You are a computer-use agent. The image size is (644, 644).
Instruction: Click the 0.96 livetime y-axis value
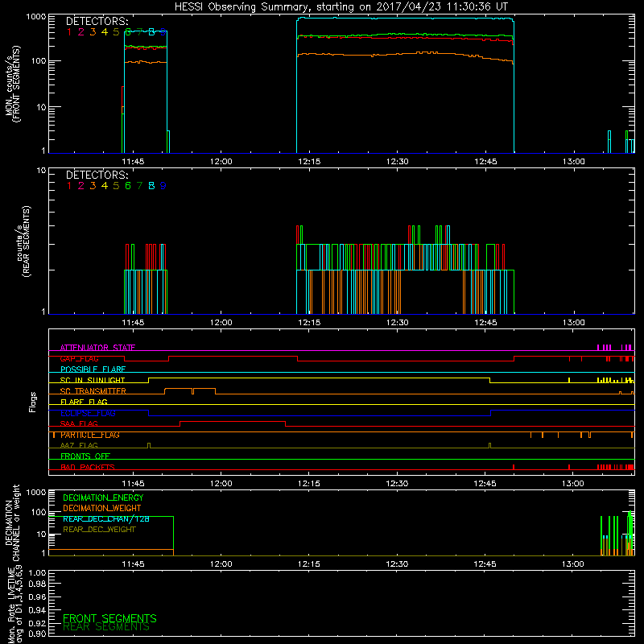point(37,597)
